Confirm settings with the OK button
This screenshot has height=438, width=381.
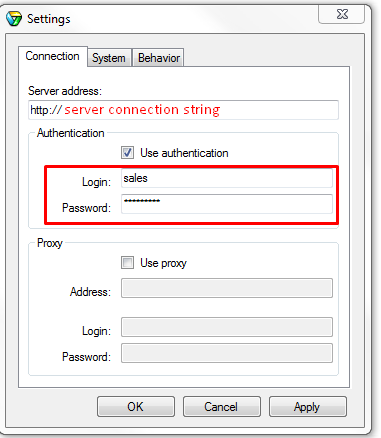(x=136, y=407)
